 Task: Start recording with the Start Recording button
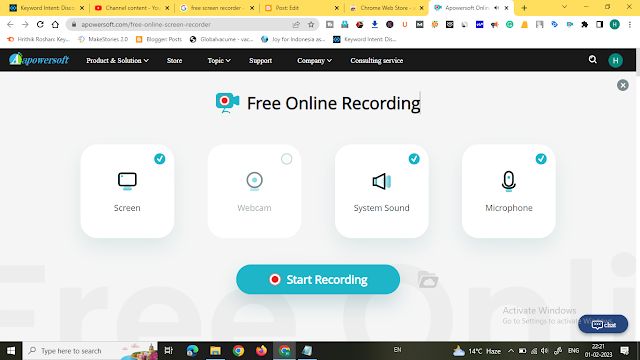[318, 280]
